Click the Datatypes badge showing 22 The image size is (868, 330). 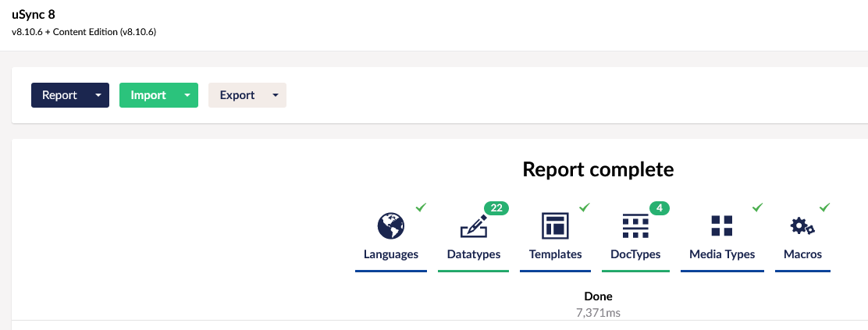pos(496,208)
